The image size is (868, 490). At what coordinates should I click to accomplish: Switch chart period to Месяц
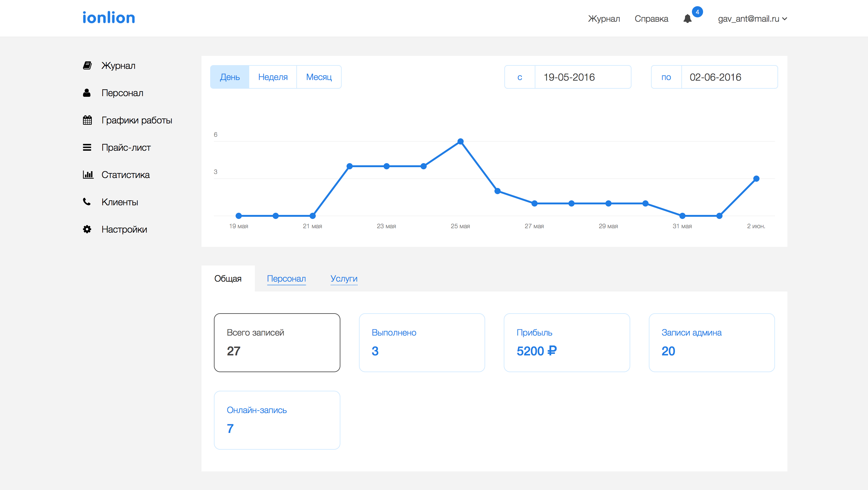click(x=319, y=77)
